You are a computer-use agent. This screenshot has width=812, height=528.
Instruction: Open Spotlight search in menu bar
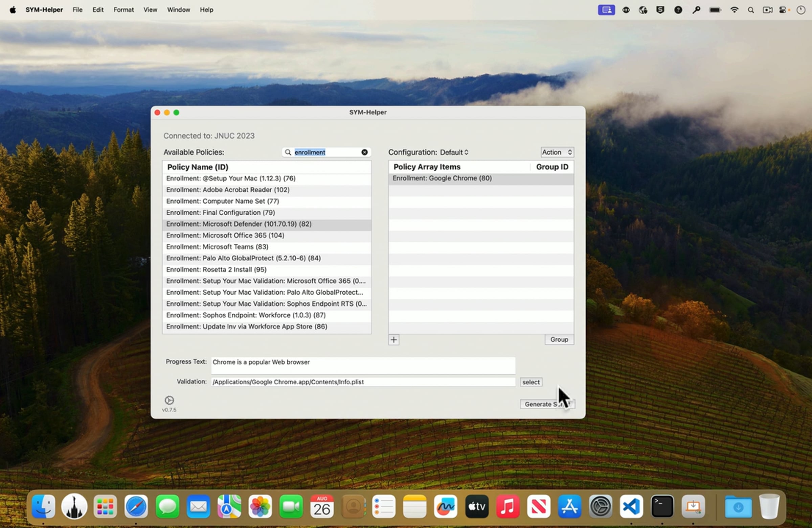coord(750,10)
